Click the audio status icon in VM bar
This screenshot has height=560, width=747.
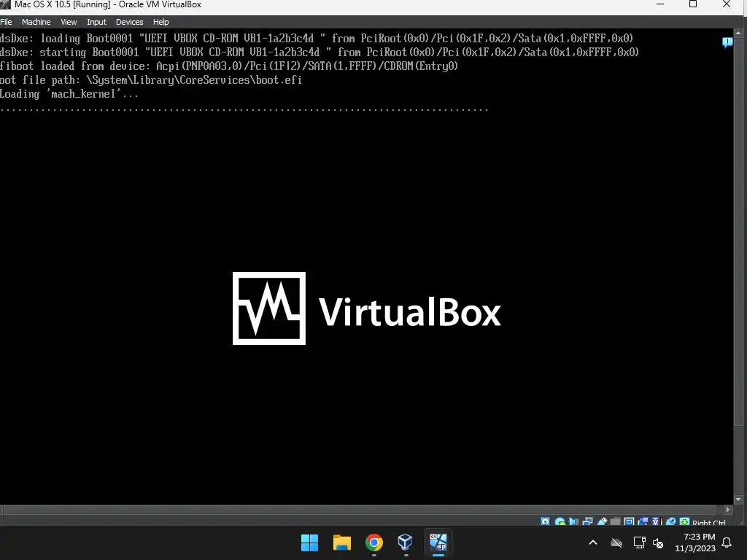(573, 521)
